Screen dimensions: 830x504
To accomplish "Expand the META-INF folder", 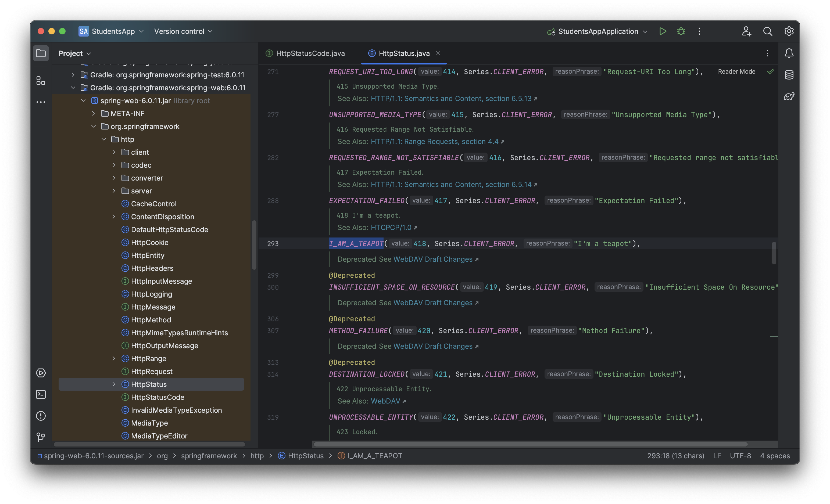I will pyautogui.click(x=93, y=113).
